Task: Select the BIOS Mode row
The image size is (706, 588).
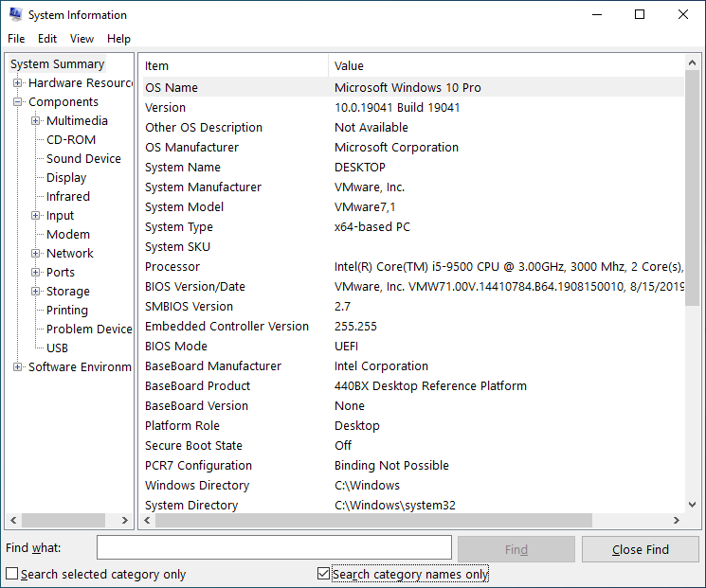Action: click(x=413, y=346)
